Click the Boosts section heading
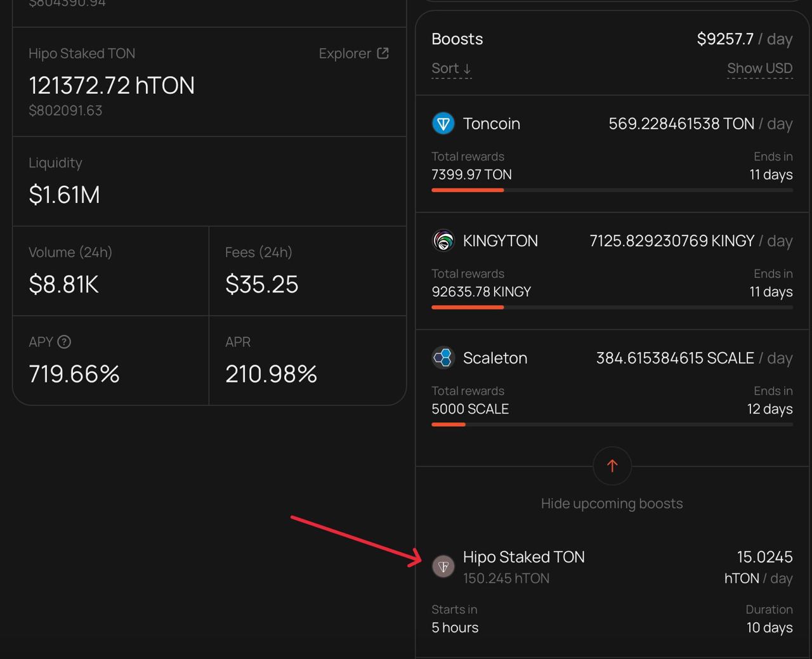 [457, 39]
